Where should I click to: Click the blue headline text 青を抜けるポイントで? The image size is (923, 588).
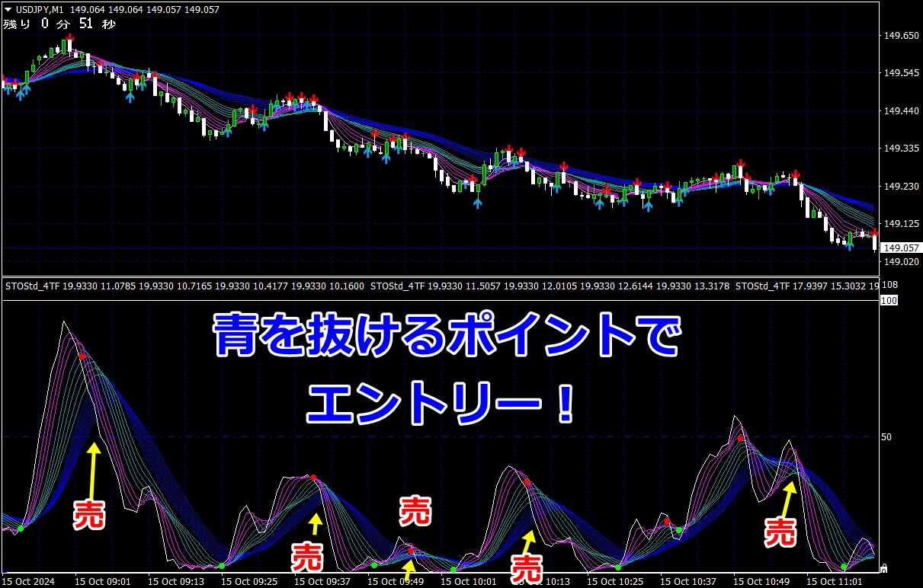coord(444,337)
